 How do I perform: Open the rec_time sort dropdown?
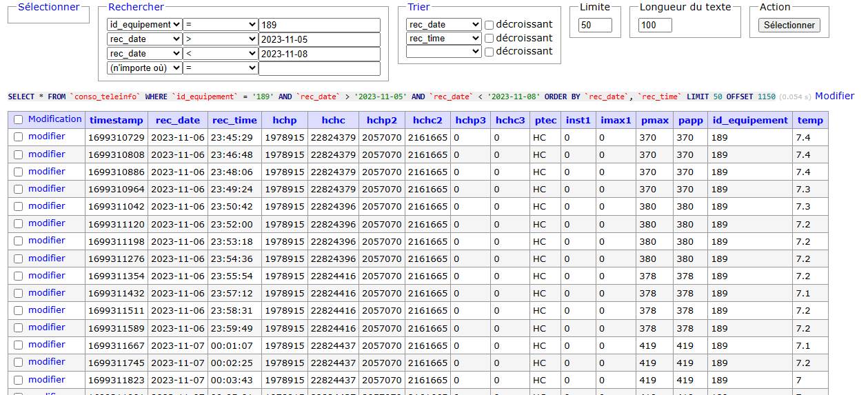tap(443, 39)
